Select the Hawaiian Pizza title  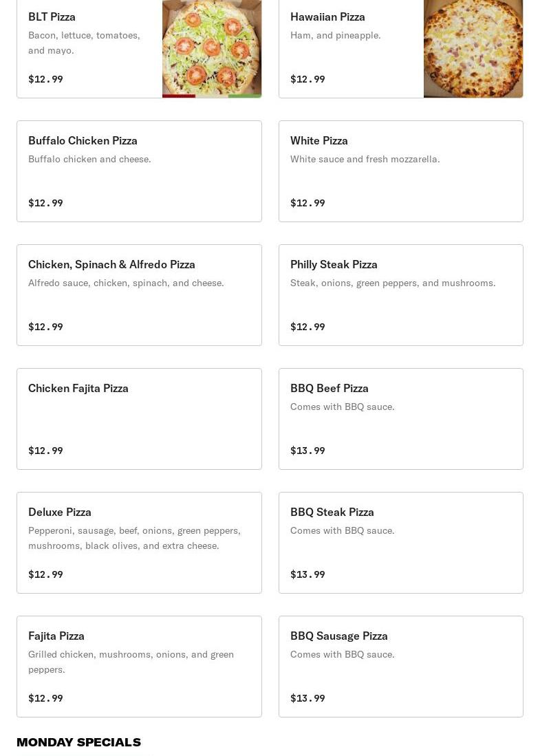[327, 17]
